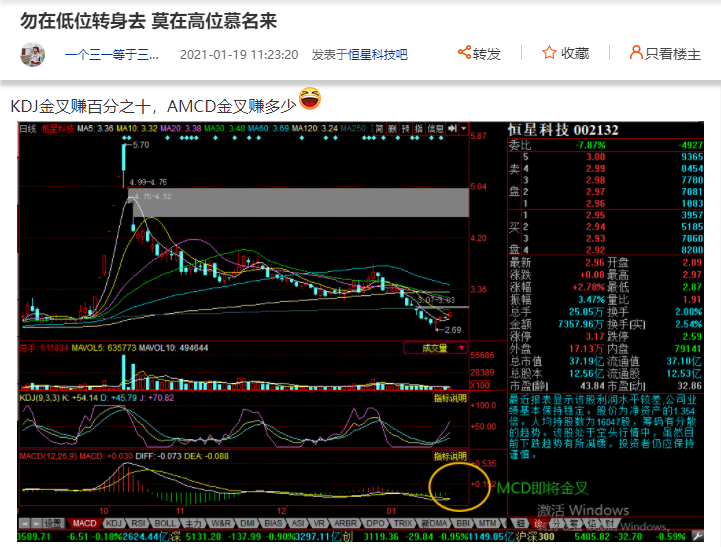Click the 委比 value -7.87%

tap(590, 145)
